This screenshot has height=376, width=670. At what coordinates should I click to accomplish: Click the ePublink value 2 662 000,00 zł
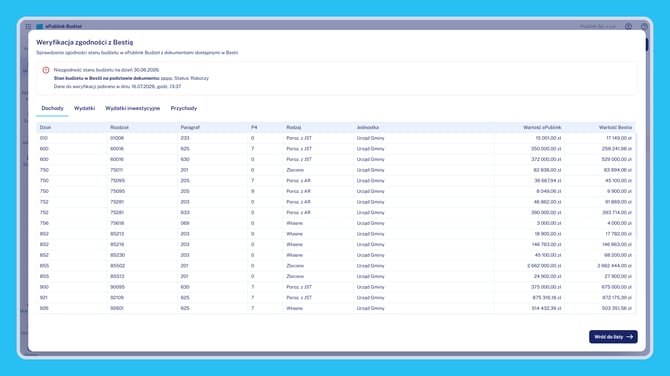544,266
